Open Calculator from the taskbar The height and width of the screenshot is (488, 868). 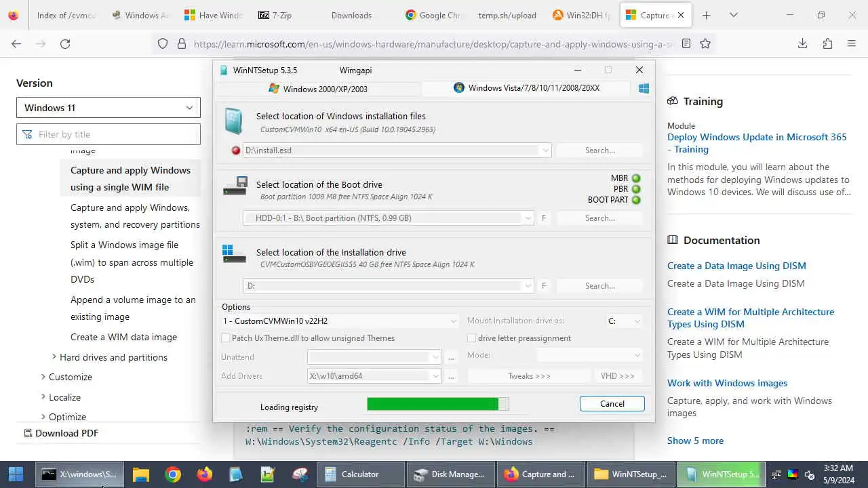359,474
